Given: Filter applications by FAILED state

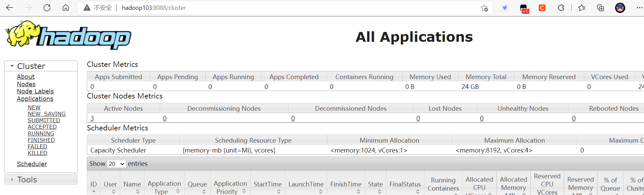Looking at the screenshot, I should (x=37, y=146).
